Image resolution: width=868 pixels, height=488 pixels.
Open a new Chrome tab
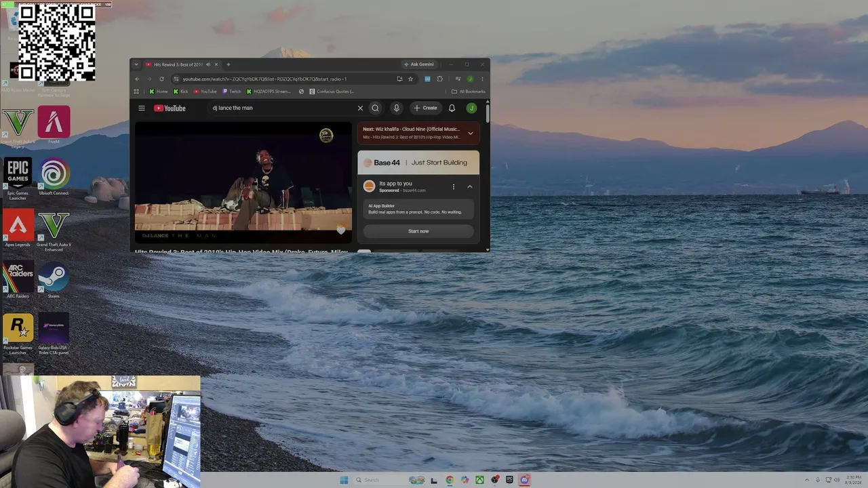pos(229,64)
